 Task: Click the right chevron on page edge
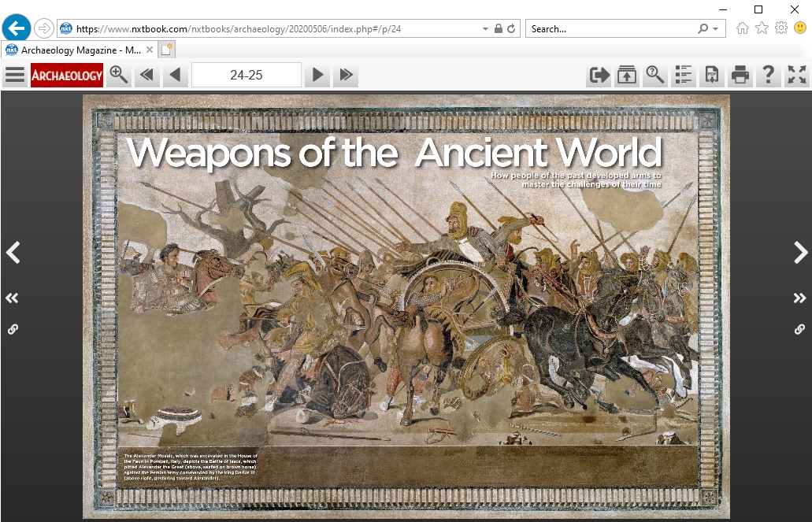[800, 253]
